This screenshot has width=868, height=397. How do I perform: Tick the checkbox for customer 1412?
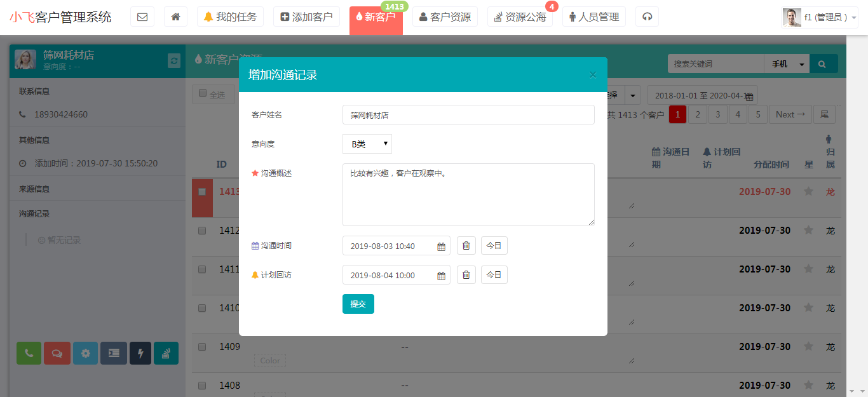click(202, 231)
